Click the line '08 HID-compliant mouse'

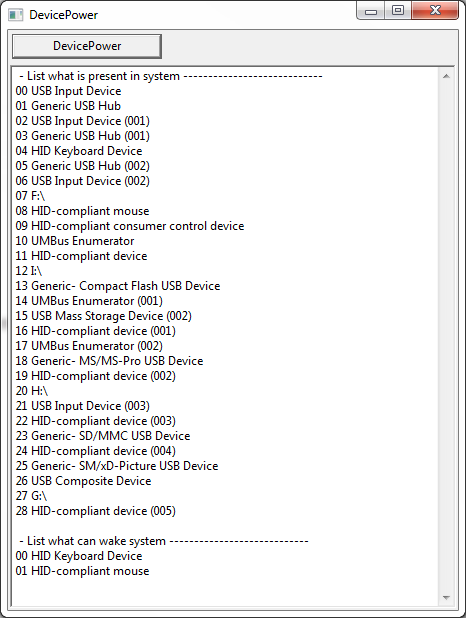pos(82,211)
